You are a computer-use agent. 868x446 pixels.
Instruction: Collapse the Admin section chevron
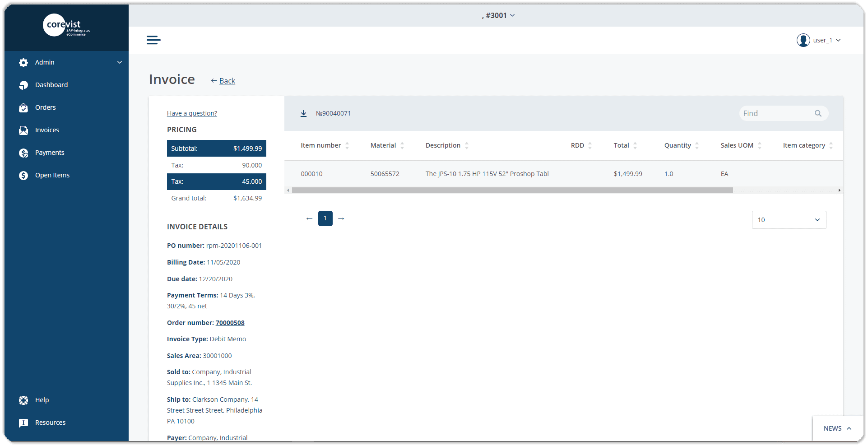[120, 62]
